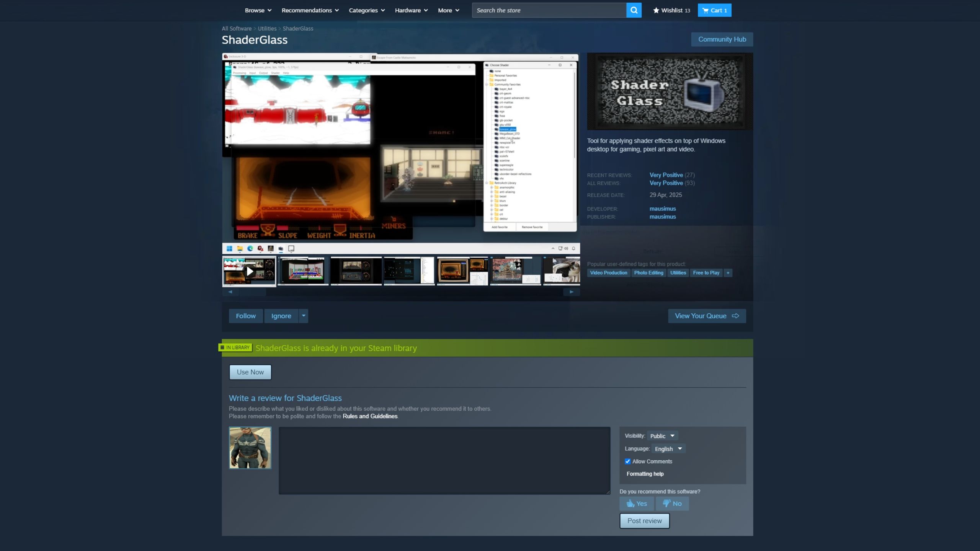Click the ShaderGlass logo header image
Screen dimensions: 980x551
[x=670, y=91]
